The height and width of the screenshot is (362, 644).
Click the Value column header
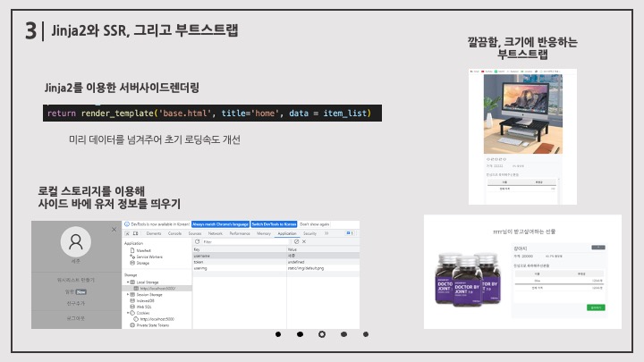click(323, 249)
